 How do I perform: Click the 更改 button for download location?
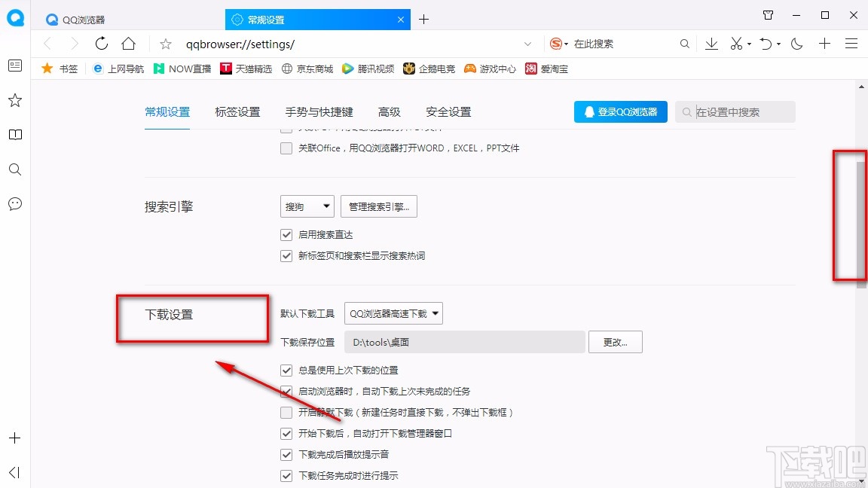(x=615, y=341)
